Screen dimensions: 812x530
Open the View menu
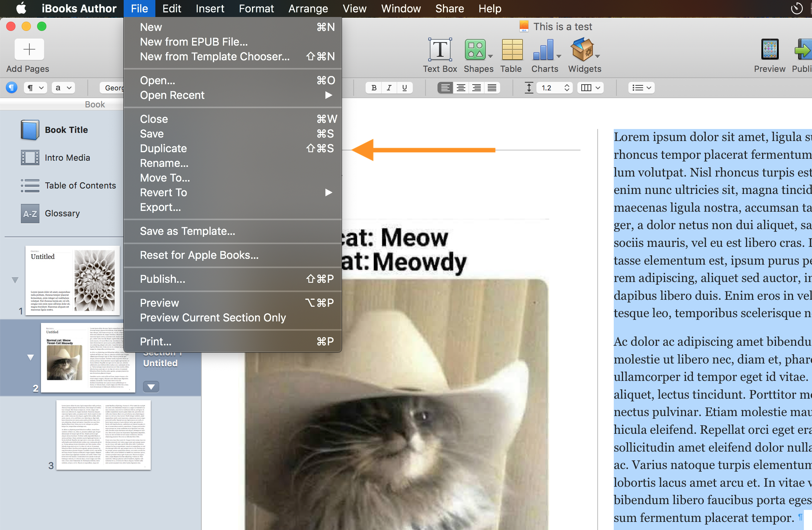tap(354, 8)
